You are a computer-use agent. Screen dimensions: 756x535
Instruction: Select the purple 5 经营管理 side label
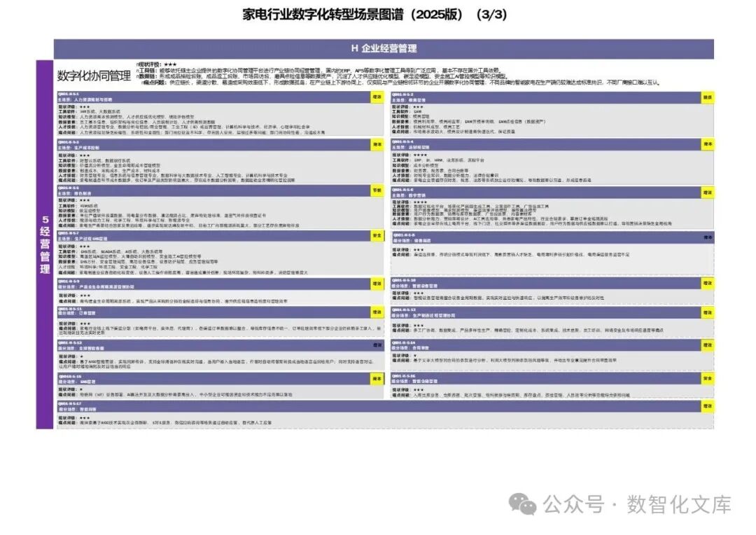(x=45, y=244)
